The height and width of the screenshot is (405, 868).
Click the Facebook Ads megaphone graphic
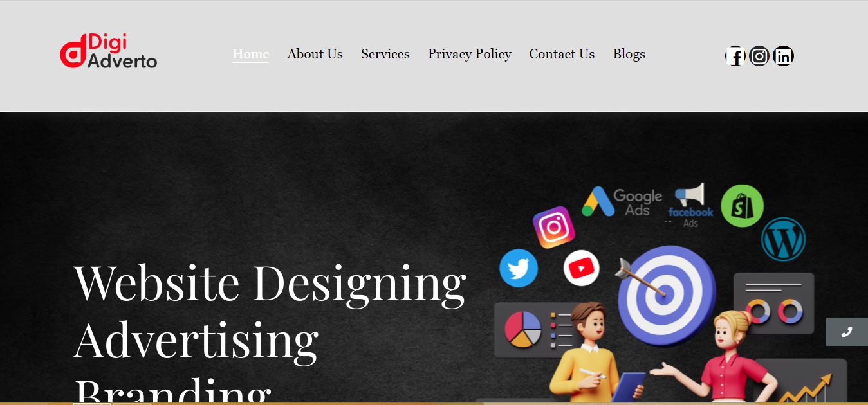[691, 205]
